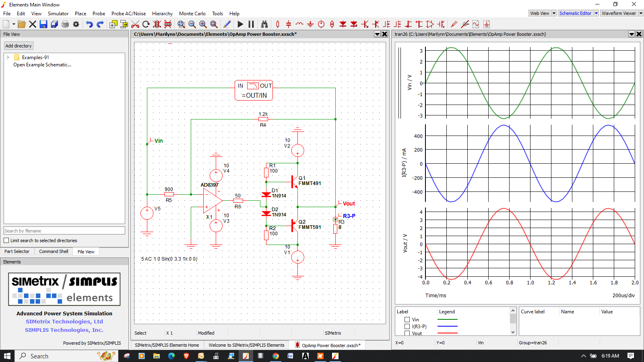Select the voltage probe tool icon
The height and width of the screenshot is (362, 644).
(x=454, y=24)
